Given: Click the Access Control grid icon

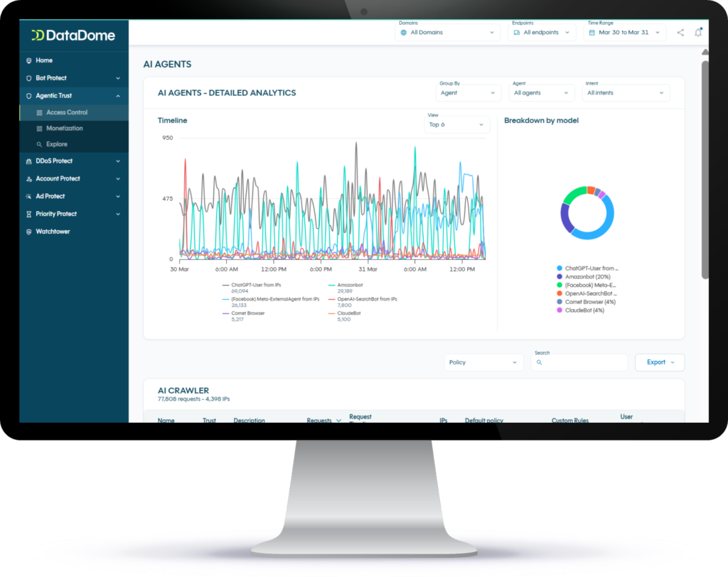Looking at the screenshot, I should pos(40,112).
